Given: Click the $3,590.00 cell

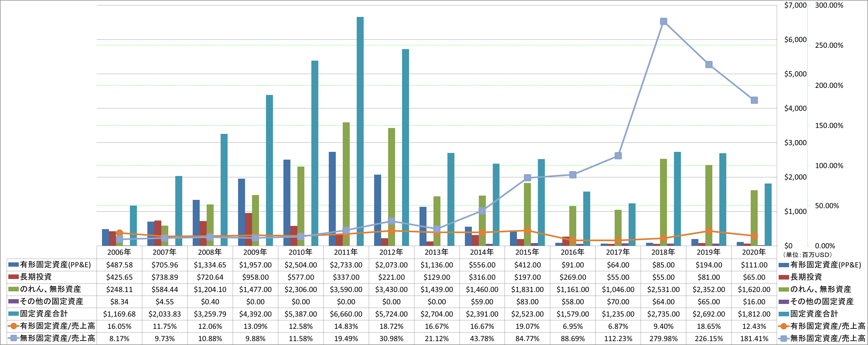Looking at the screenshot, I should coord(346,289).
